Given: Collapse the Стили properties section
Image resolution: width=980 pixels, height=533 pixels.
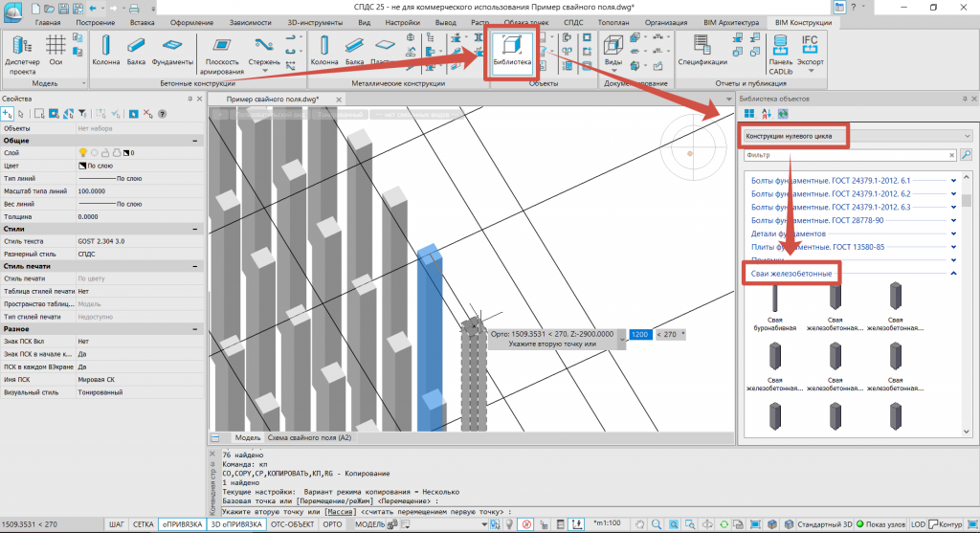Looking at the screenshot, I should coord(195,229).
